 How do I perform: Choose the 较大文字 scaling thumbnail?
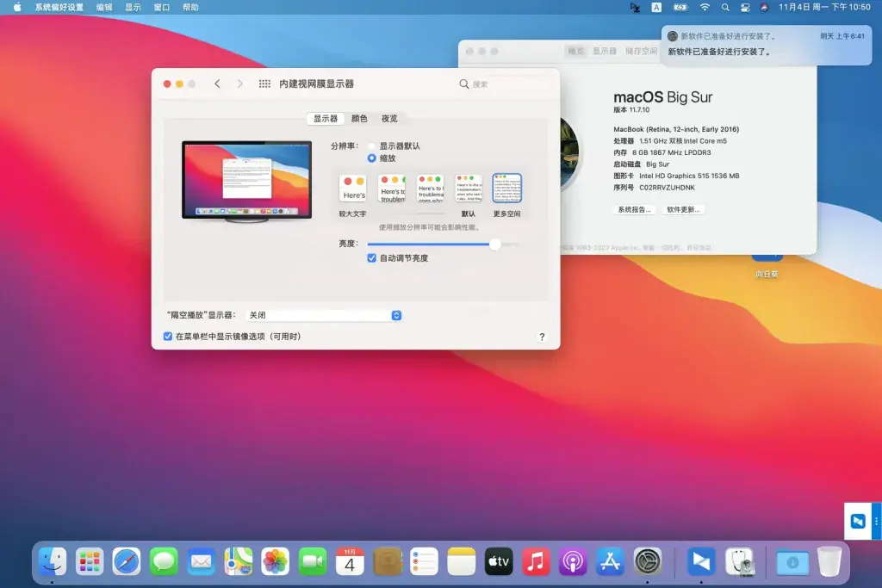(352, 188)
